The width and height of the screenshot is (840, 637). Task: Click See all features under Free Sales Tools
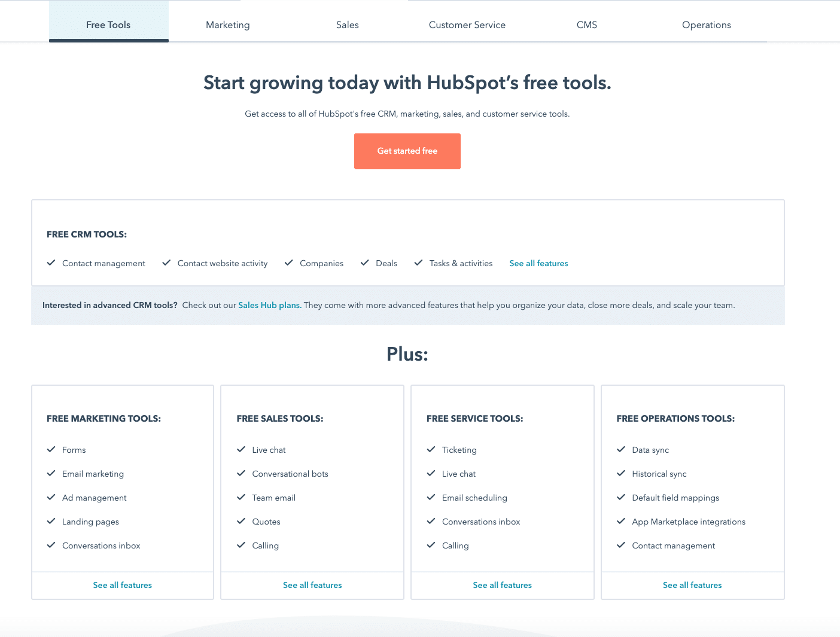coord(312,585)
